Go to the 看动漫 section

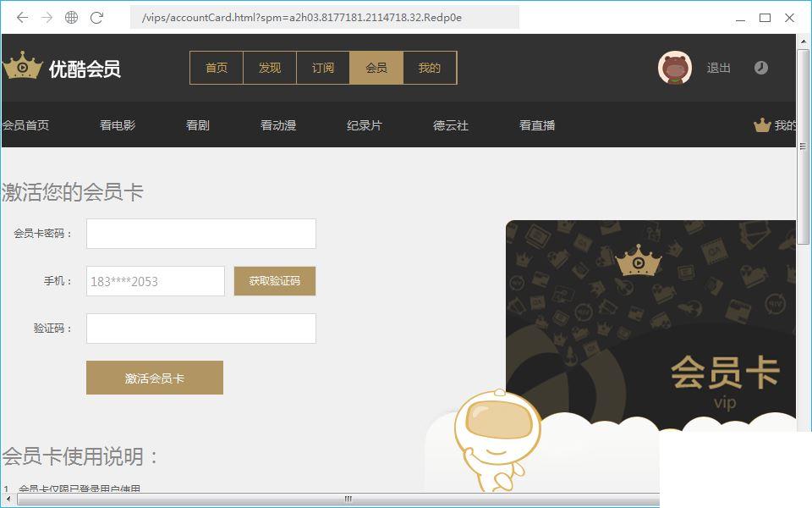tap(278, 125)
